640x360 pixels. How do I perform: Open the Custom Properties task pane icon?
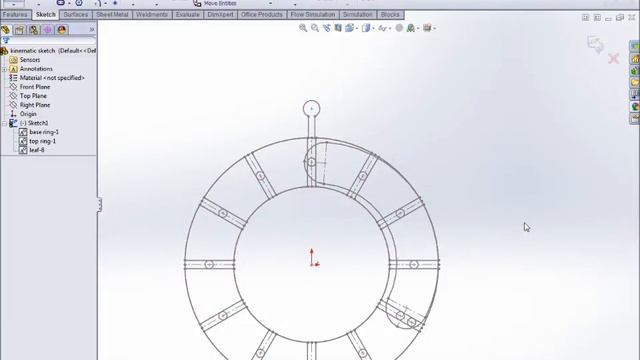coord(635,119)
